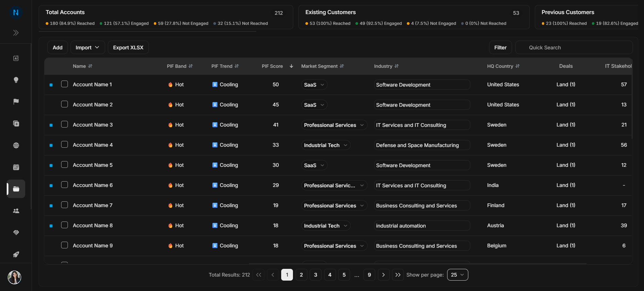Click the Quick Search field
This screenshot has width=644, height=291.
574,47
